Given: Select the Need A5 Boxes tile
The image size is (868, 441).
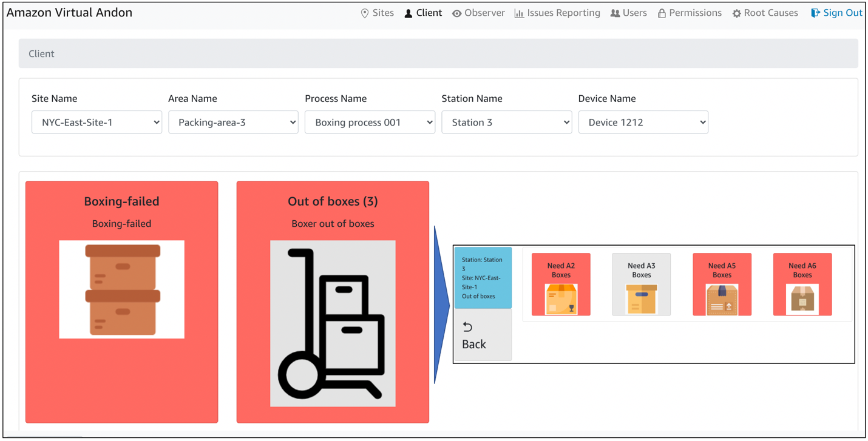Looking at the screenshot, I should coord(722,284).
